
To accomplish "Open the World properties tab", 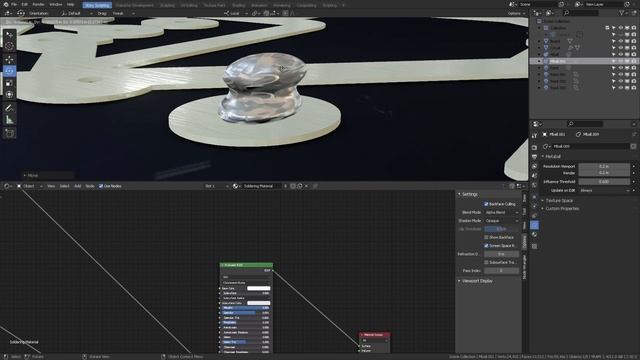I will point(534,186).
